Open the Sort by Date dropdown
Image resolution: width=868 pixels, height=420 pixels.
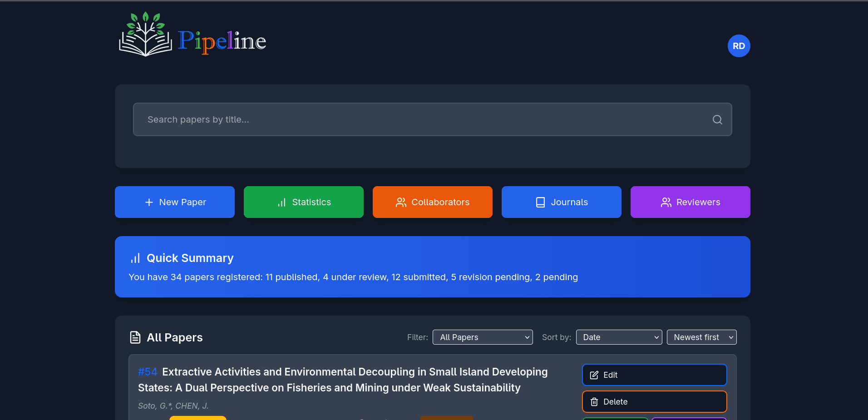tap(618, 337)
